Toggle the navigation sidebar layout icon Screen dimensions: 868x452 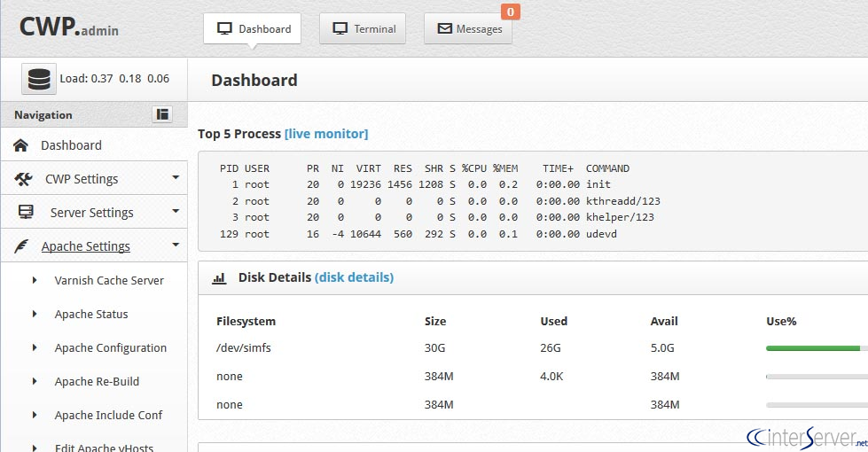tap(162, 114)
